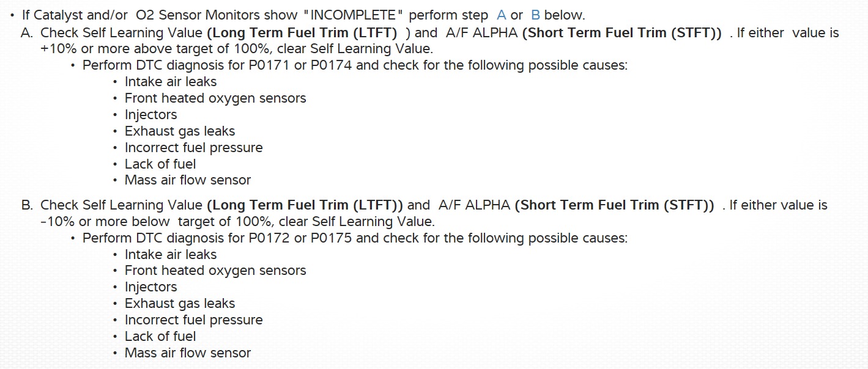The height and width of the screenshot is (369, 868).
Task: Click "Incorrect fuel pressure" under step B
Action: point(193,320)
